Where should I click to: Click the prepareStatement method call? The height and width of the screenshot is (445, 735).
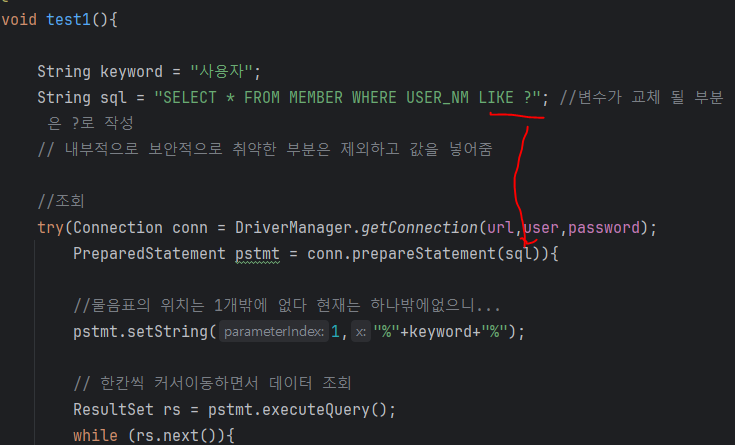pyautogui.click(x=424, y=254)
